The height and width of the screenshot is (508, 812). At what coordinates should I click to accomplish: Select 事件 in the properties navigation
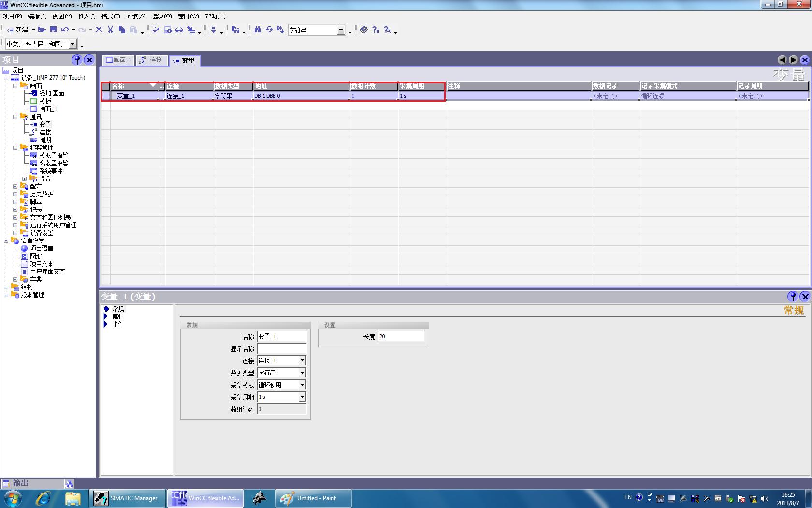click(118, 324)
